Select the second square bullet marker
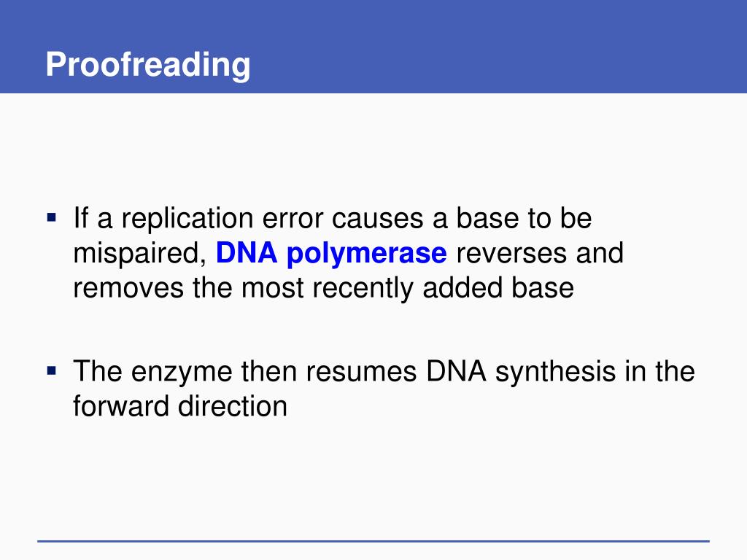747x560 pixels. [x=52, y=371]
